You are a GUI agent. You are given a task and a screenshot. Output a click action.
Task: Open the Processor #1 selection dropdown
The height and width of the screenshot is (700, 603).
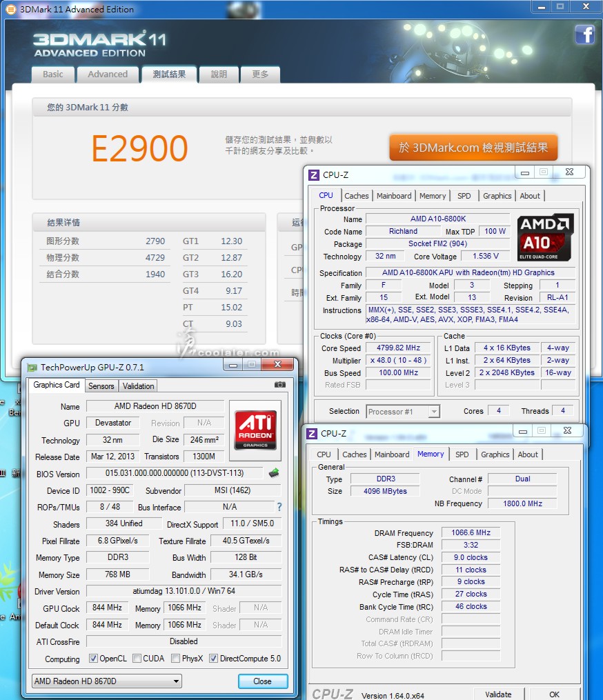point(403,412)
